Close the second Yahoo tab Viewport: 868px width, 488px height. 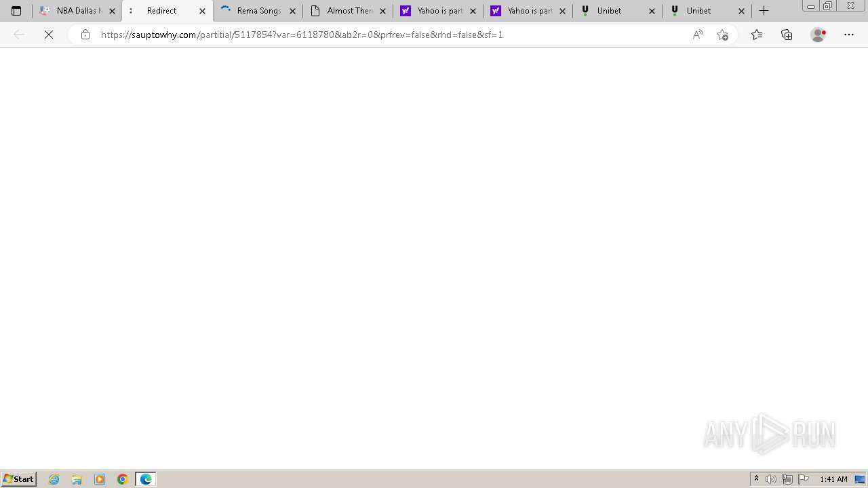(562, 11)
